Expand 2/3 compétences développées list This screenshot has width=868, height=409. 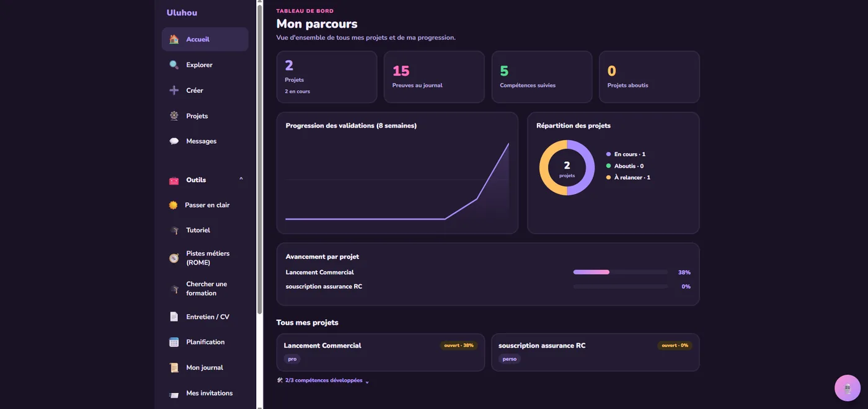tap(323, 380)
